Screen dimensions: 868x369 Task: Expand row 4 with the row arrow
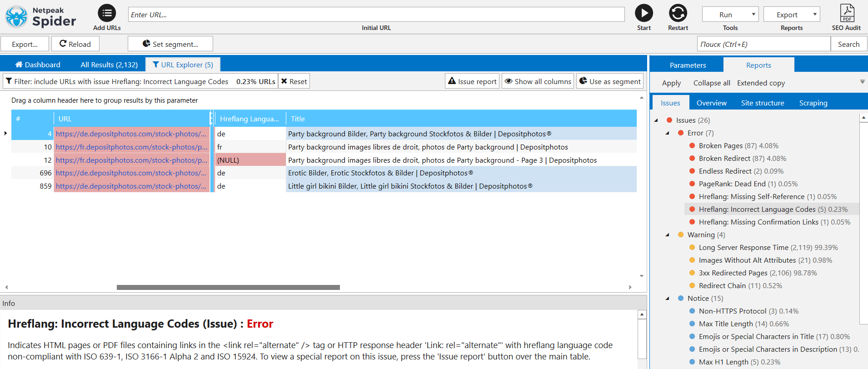5,133
